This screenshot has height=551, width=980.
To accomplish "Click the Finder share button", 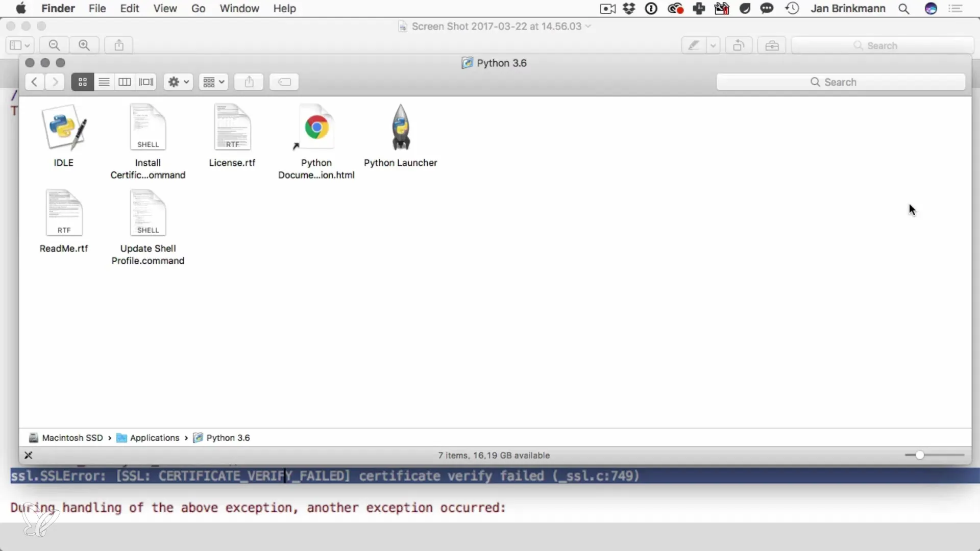I will click(x=249, y=82).
